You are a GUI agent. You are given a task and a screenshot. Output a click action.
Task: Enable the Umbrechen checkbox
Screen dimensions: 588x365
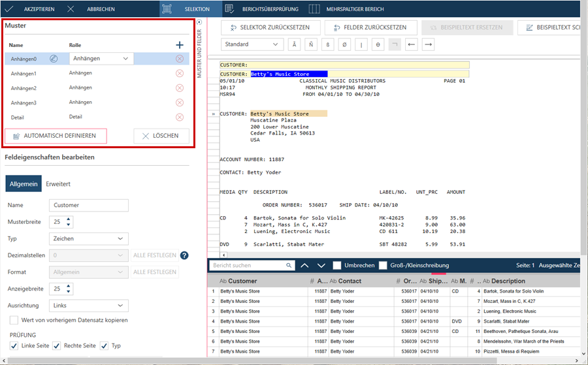tap(337, 266)
